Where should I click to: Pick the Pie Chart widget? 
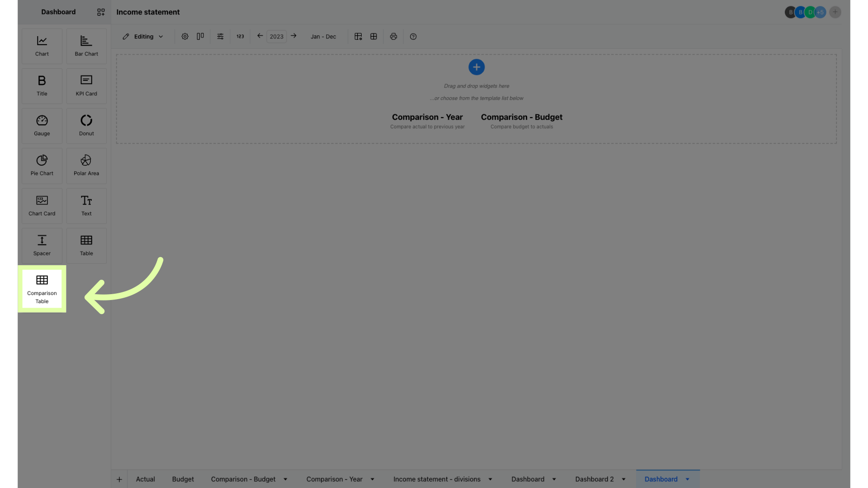[42, 165]
